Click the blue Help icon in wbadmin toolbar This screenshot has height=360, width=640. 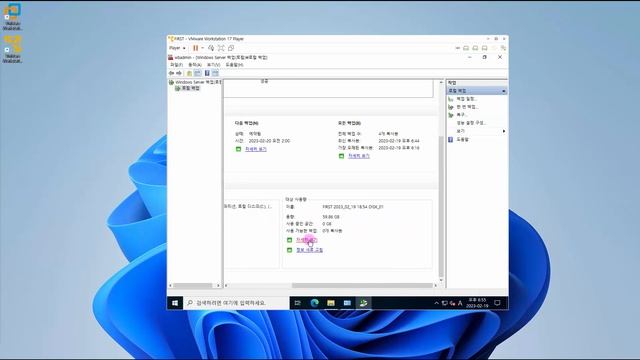(x=207, y=73)
